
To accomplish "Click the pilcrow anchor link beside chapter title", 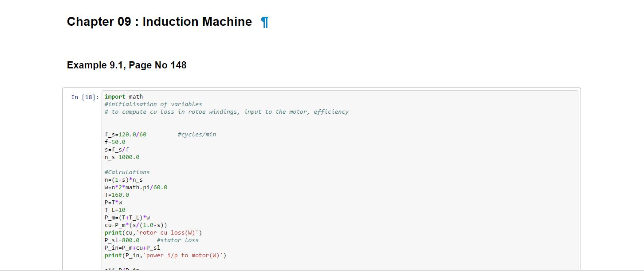I will tap(264, 22).
